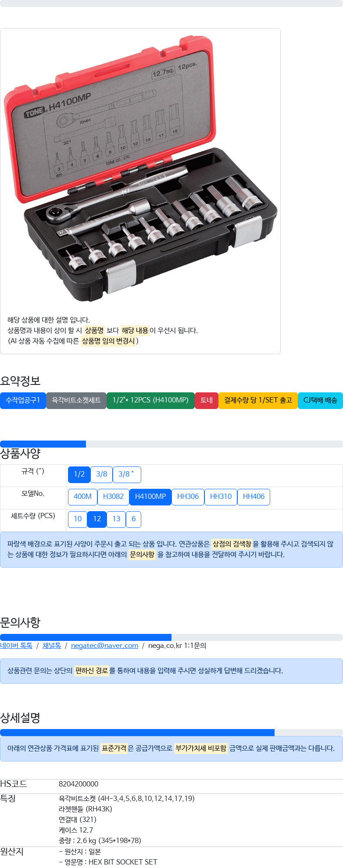Click the hex bit socket set product image
343x868 pixels.
[140, 169]
